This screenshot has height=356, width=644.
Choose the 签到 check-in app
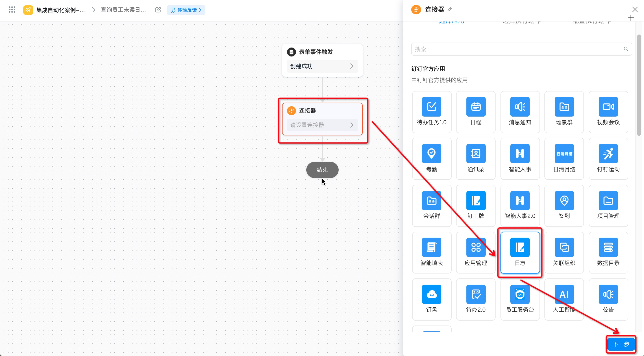click(564, 206)
